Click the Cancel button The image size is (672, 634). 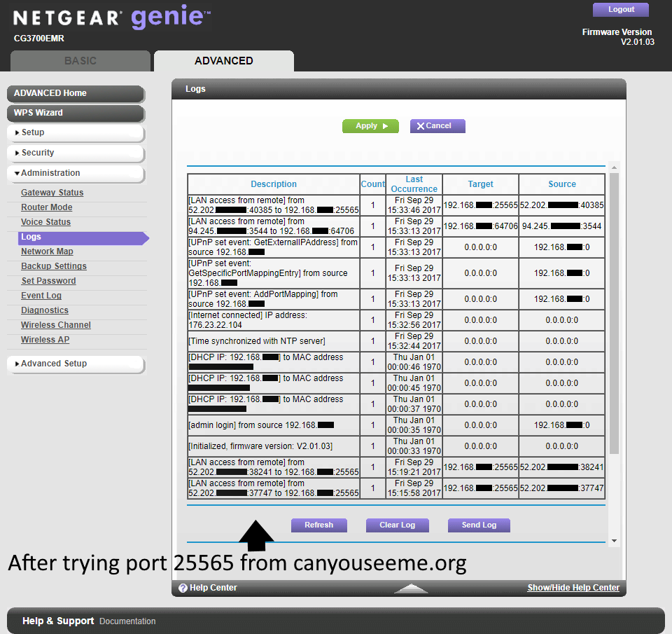click(437, 126)
